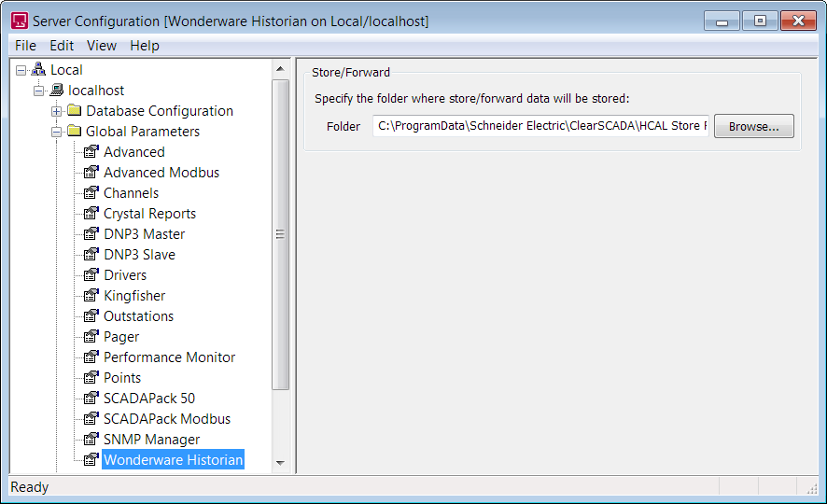Click the SNMP Manager properties icon

(x=91, y=440)
